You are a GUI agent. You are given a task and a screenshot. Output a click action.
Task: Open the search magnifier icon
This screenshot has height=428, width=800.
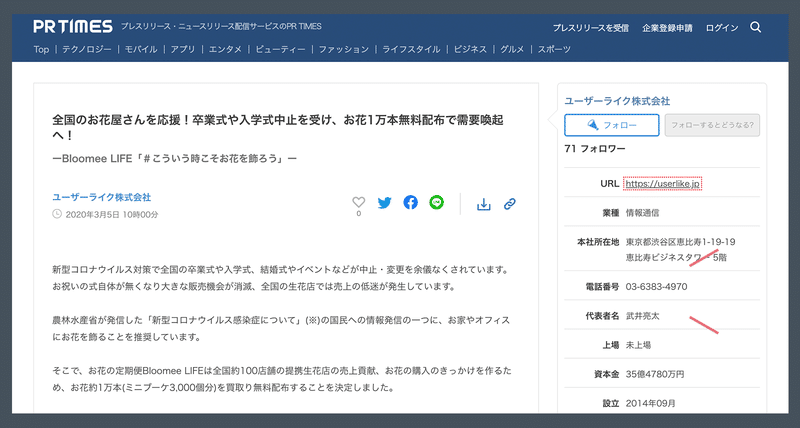coord(756,27)
